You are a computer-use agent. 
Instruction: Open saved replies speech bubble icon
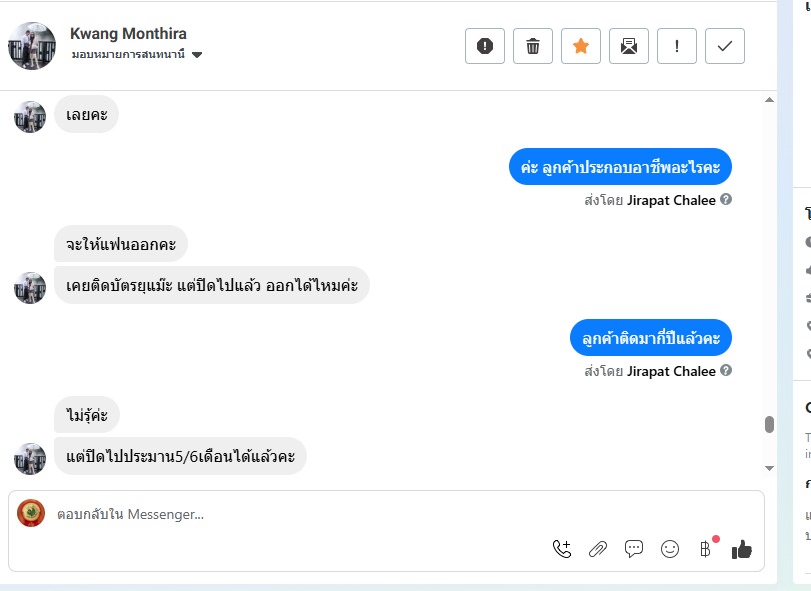634,548
